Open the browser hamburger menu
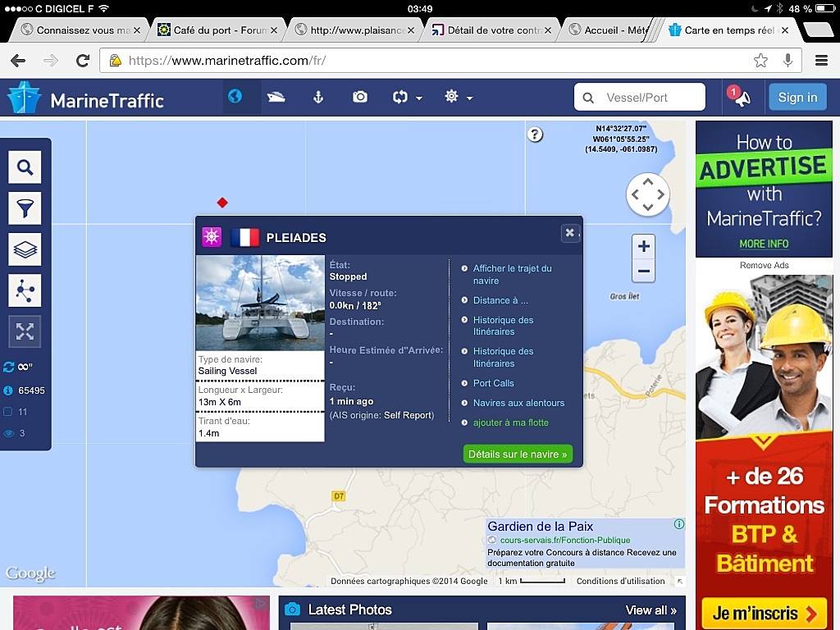This screenshot has height=630, width=840. [821, 61]
